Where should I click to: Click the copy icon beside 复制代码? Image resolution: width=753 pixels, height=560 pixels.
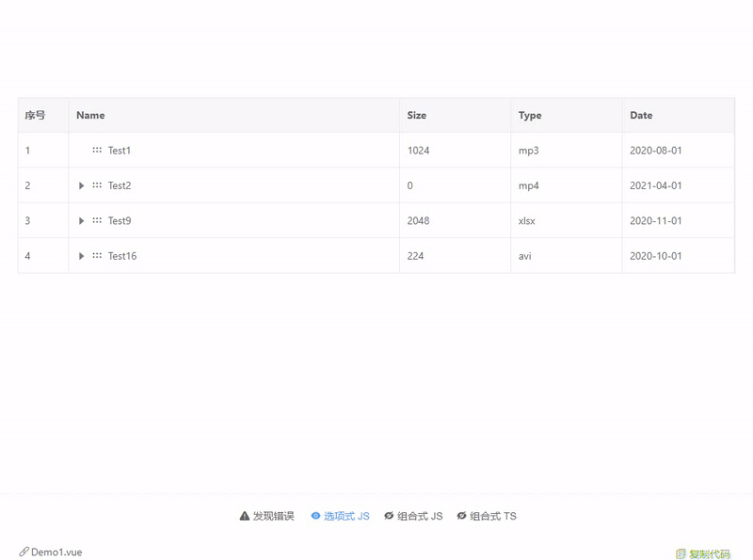click(681, 554)
